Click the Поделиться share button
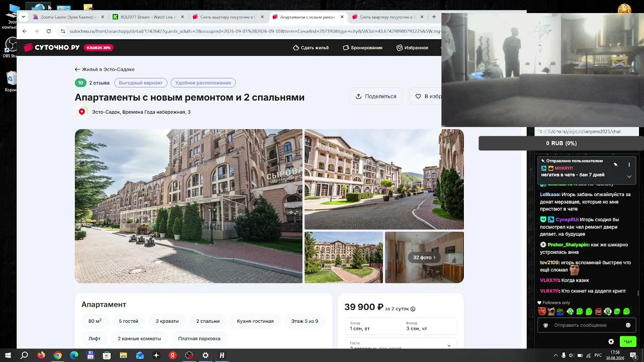This screenshot has width=644, height=362. (376, 97)
